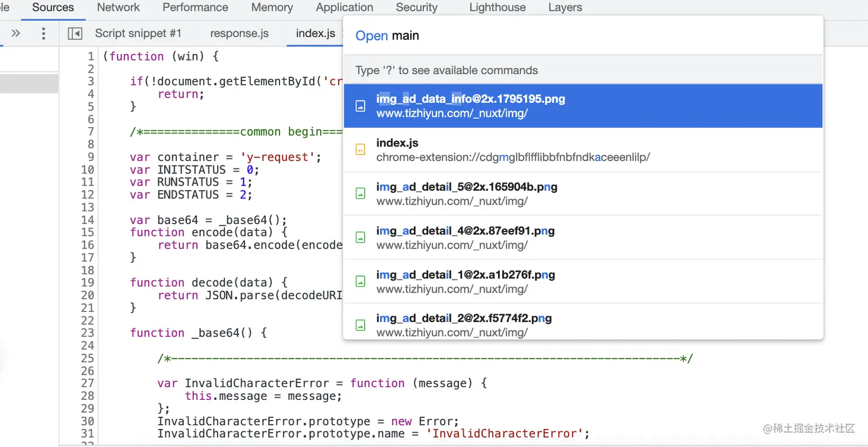Click image icon beside img_ad_detail_5 result
868x447 pixels.
[361, 194]
